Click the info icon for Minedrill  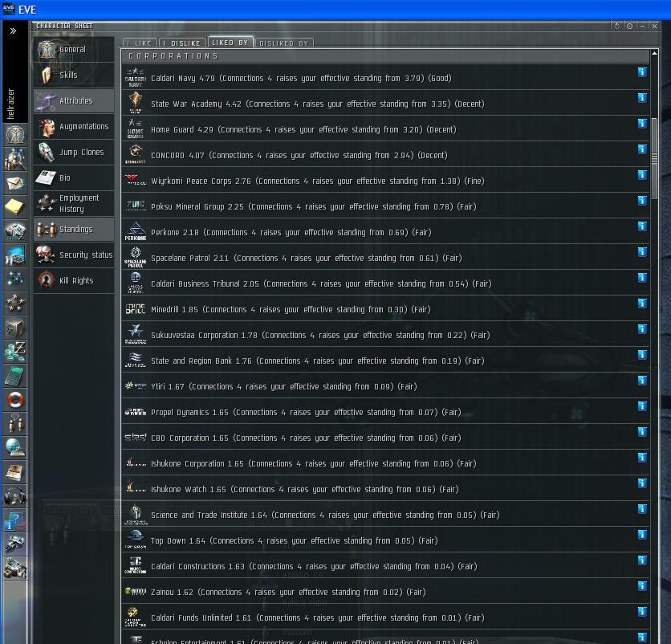coord(642,304)
